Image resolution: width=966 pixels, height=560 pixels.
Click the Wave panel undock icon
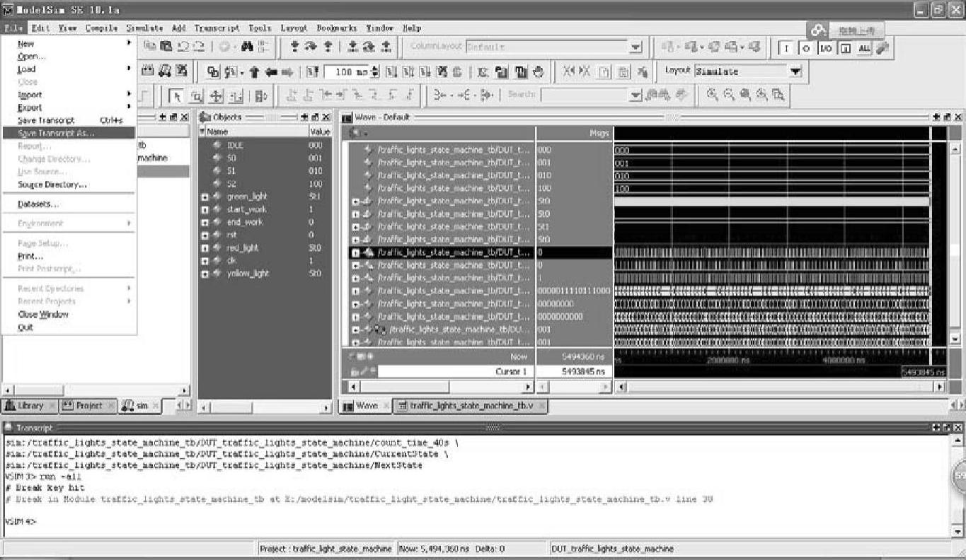[x=947, y=117]
